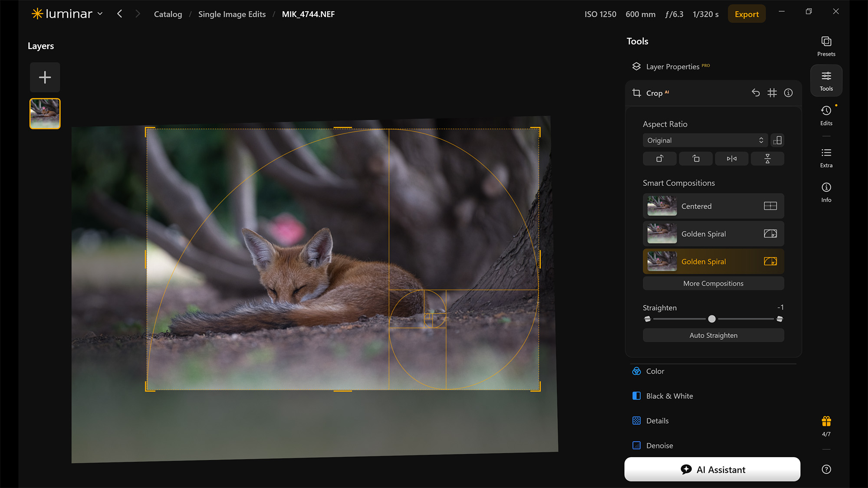
Task: Go forward with the right arrow
Action: (138, 14)
